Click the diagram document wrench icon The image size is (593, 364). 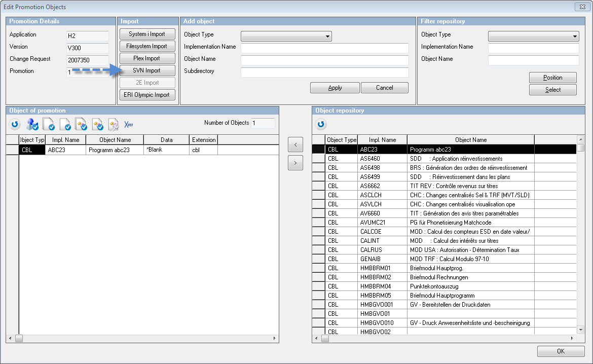tap(114, 124)
